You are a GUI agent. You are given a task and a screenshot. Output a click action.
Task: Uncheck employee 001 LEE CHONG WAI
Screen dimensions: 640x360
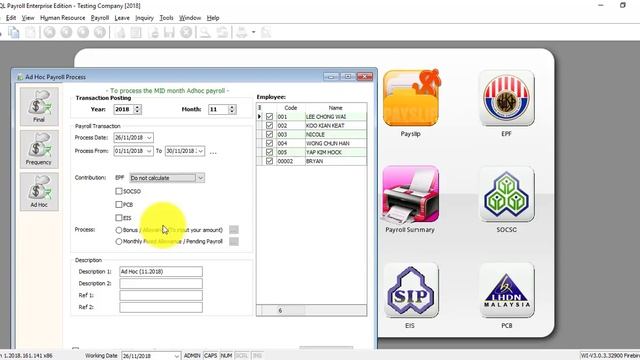[269, 117]
